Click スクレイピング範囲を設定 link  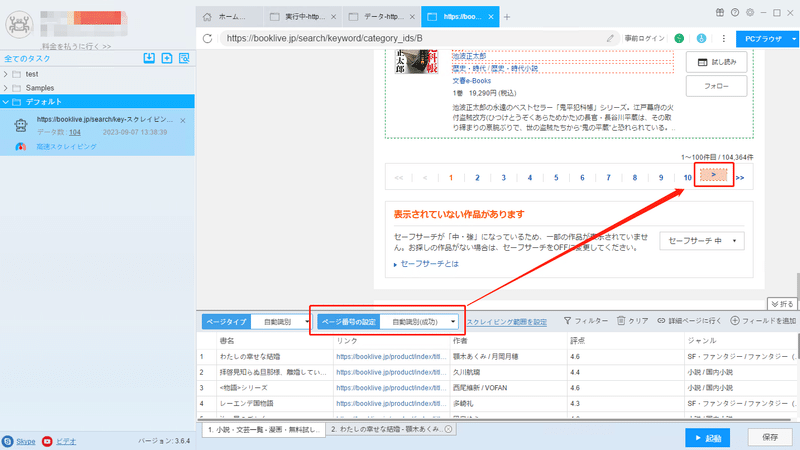tap(507, 322)
